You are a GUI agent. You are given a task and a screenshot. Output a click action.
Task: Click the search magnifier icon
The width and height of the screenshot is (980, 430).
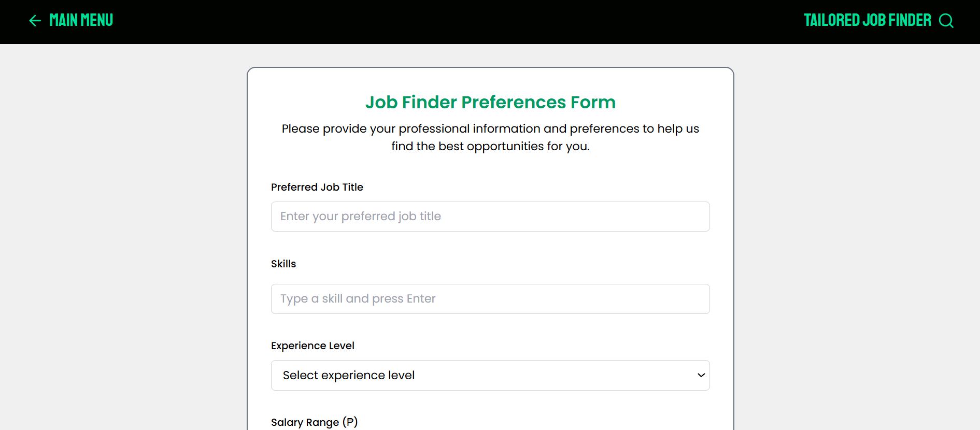point(946,21)
